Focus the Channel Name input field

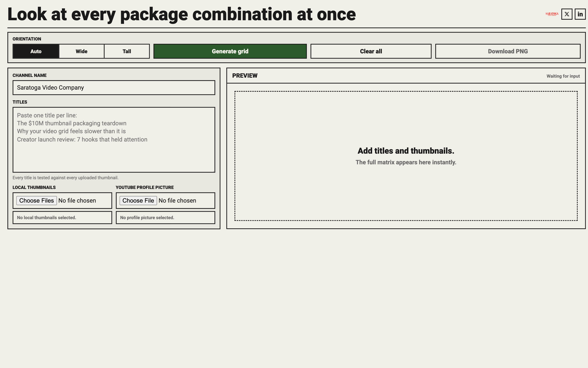click(x=114, y=88)
